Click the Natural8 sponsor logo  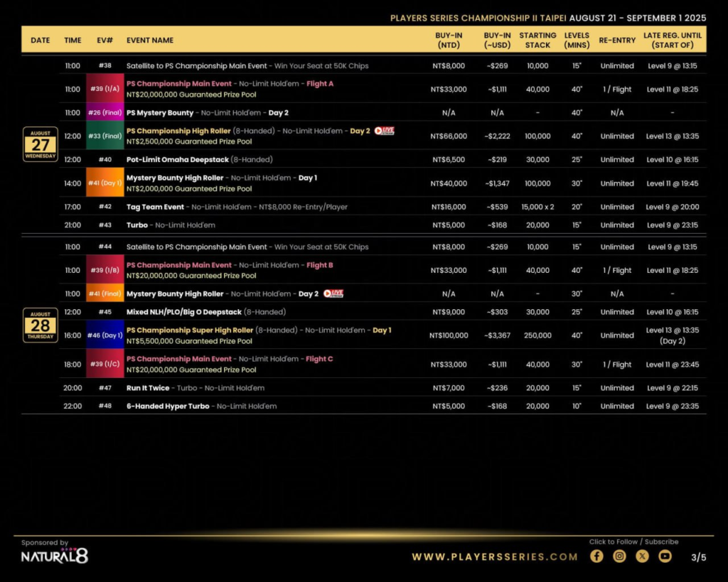tap(53, 556)
